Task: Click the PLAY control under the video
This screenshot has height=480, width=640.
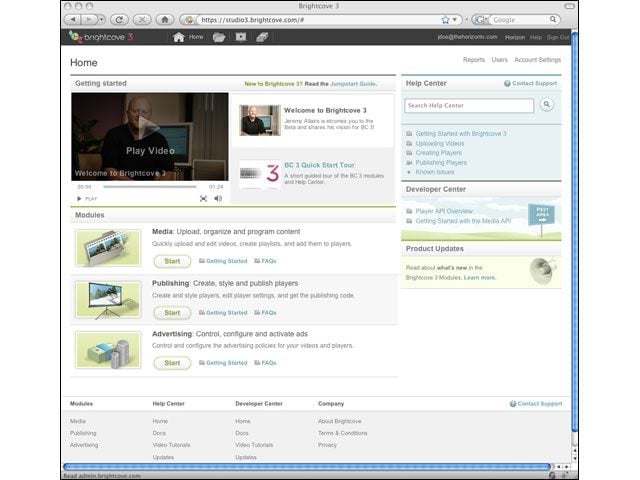Action: [87, 199]
